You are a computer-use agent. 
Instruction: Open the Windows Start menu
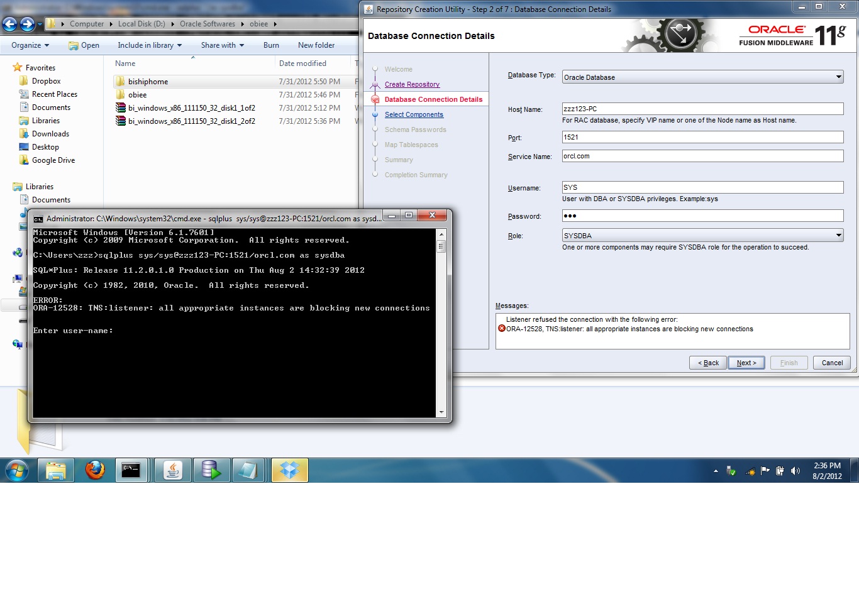(17, 470)
